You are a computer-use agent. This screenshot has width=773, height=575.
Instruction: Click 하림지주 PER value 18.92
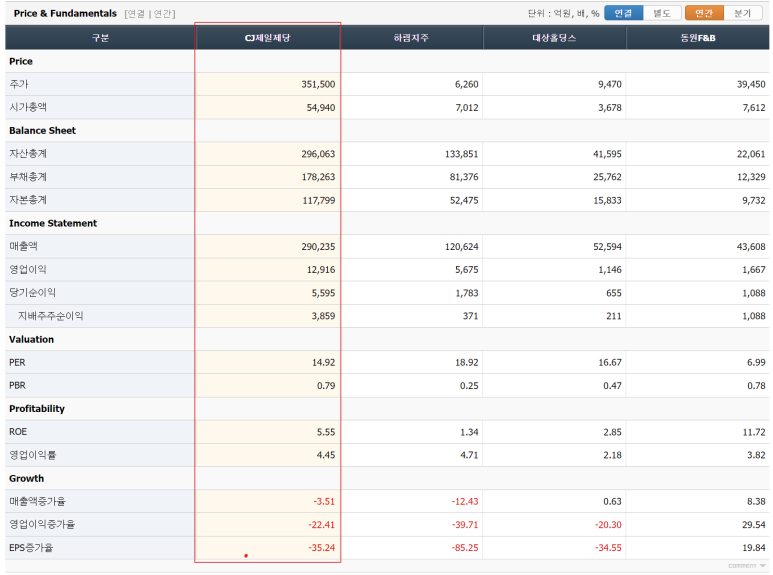(467, 362)
